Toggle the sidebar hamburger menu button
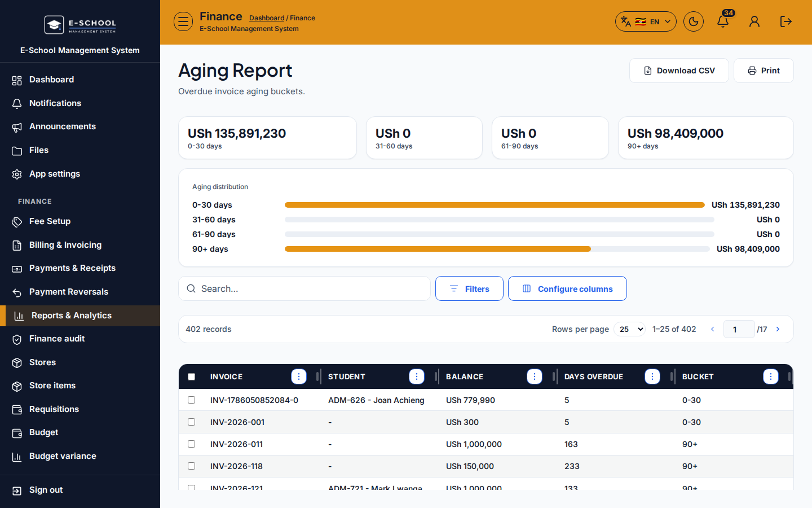This screenshot has height=508, width=812. coord(183,21)
